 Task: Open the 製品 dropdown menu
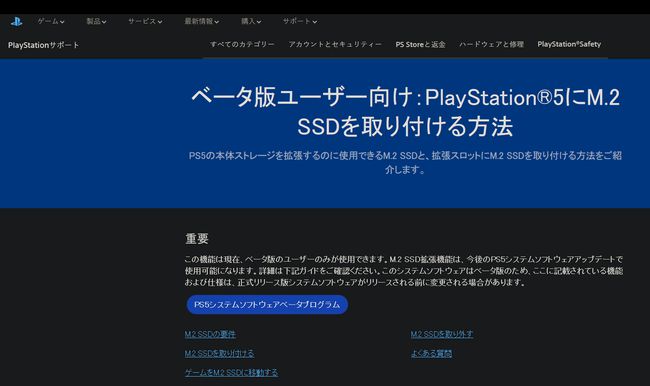tap(96, 21)
